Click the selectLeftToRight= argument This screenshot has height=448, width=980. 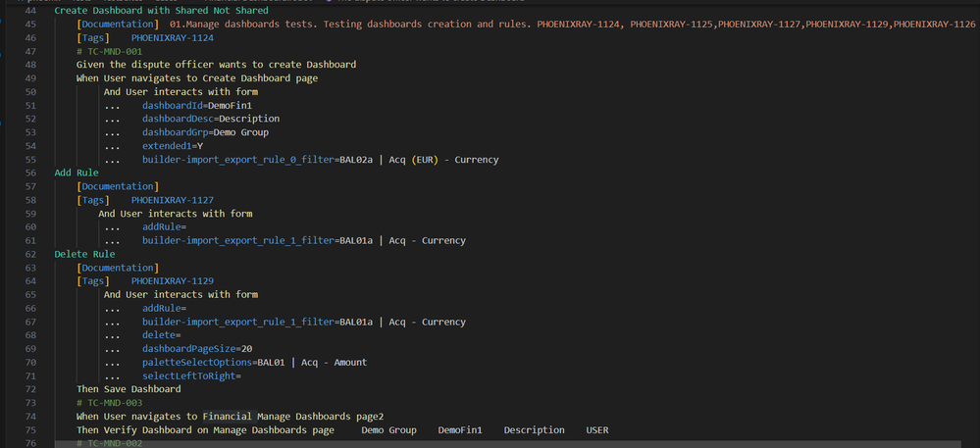pyautogui.click(x=191, y=375)
